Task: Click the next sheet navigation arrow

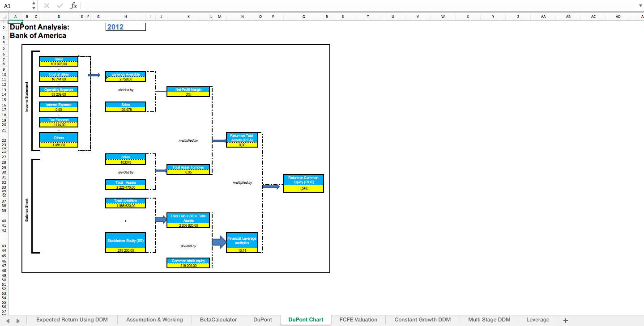Action: point(18,321)
